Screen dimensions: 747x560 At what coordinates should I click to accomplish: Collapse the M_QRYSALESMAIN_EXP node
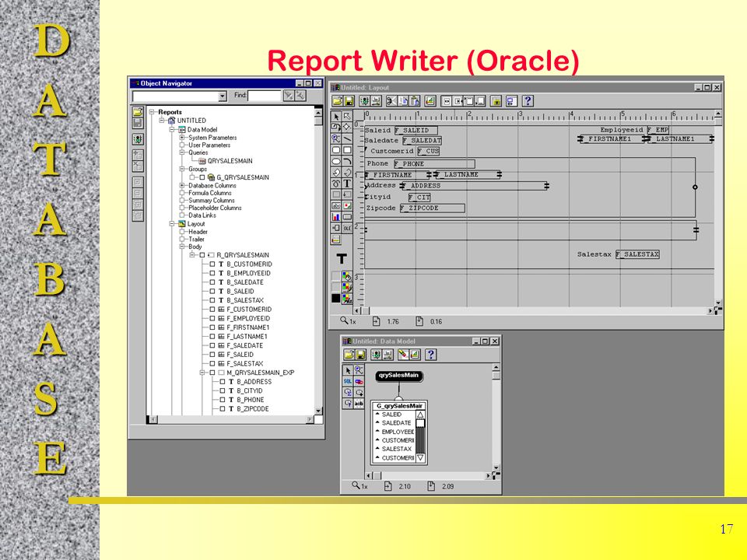[202, 373]
